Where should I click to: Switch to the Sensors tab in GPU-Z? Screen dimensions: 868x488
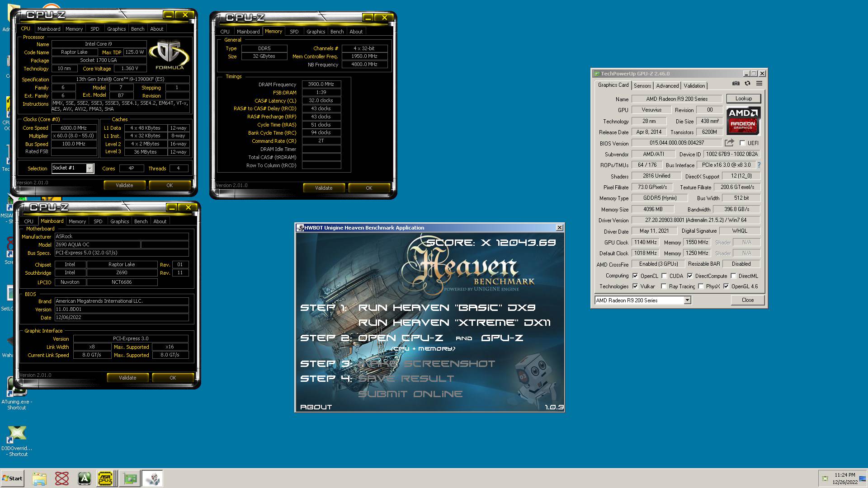(x=642, y=86)
